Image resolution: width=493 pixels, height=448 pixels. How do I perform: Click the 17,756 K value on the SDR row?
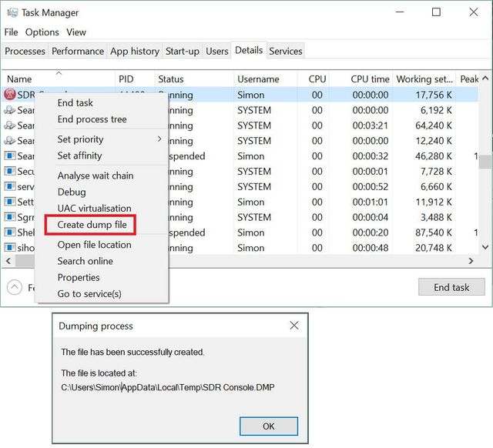[434, 95]
